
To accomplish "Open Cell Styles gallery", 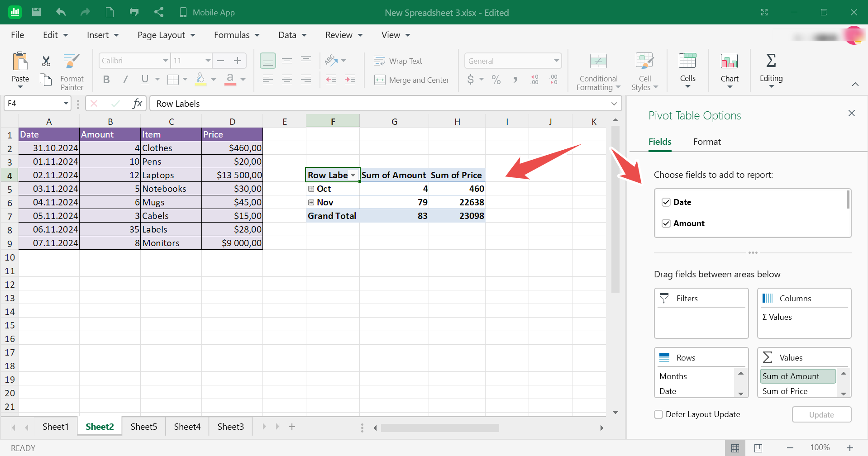I will pos(644,71).
